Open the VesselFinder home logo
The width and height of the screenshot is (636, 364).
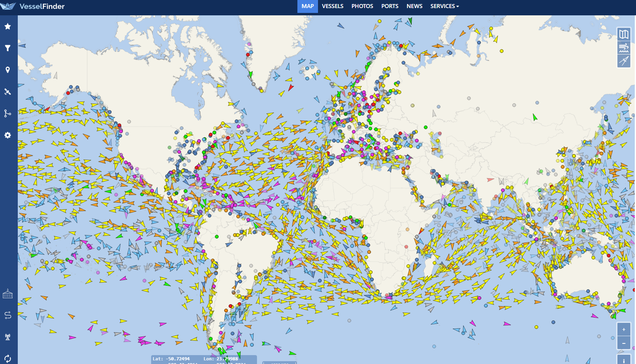[x=32, y=6]
